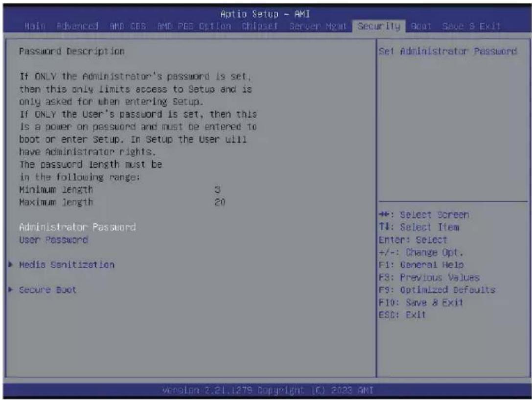Switch to the Boot tab

pyautogui.click(x=421, y=26)
